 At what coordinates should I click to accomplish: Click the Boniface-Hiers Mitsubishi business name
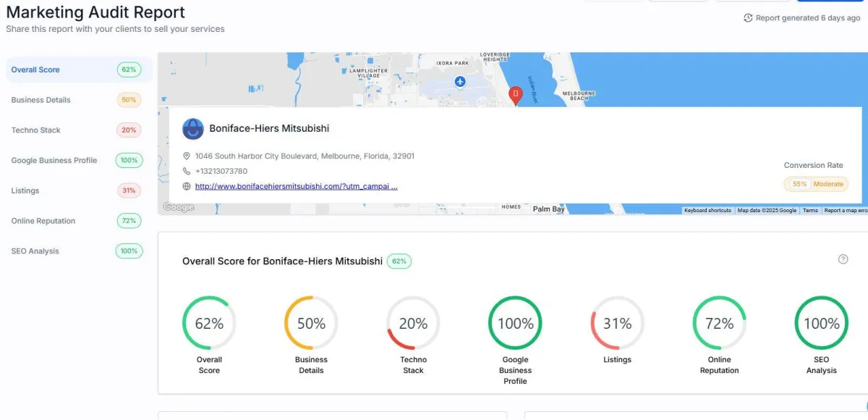[x=269, y=128]
